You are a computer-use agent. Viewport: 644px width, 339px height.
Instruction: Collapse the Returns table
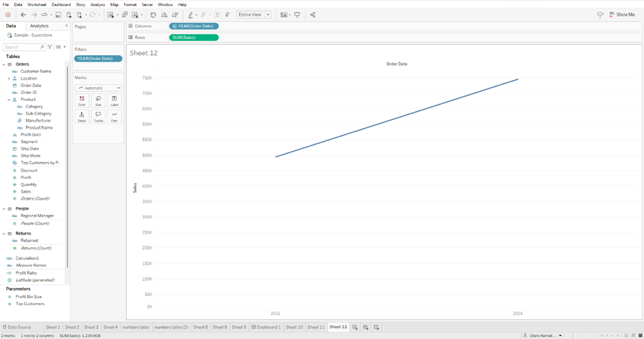pyautogui.click(x=4, y=233)
